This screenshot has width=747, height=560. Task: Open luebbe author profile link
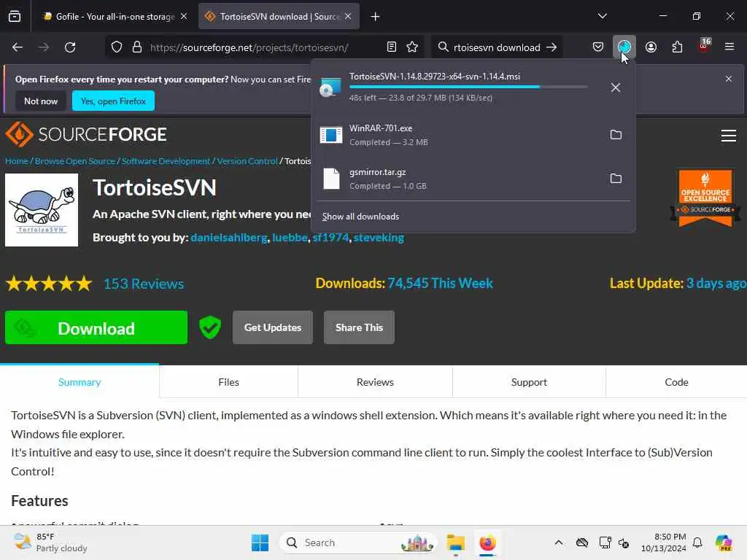[290, 238]
